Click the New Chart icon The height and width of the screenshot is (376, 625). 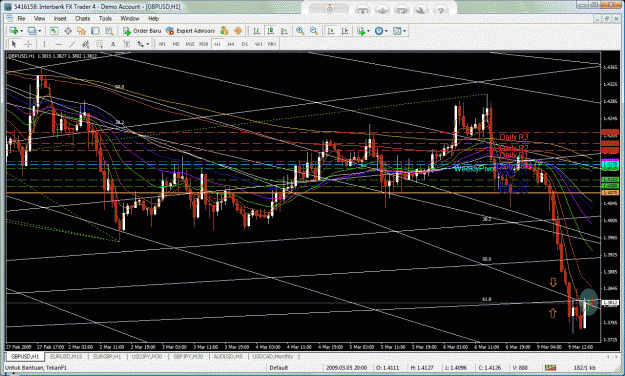click(x=14, y=31)
